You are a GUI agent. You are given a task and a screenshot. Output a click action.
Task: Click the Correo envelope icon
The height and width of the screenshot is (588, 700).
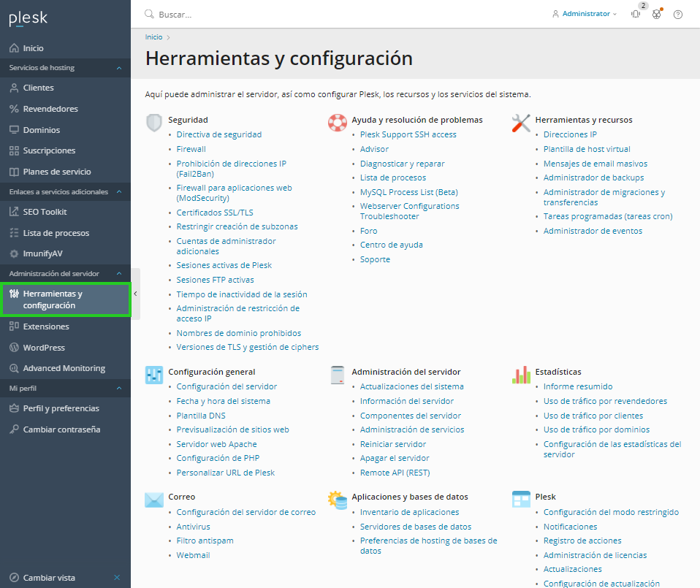pyautogui.click(x=154, y=500)
